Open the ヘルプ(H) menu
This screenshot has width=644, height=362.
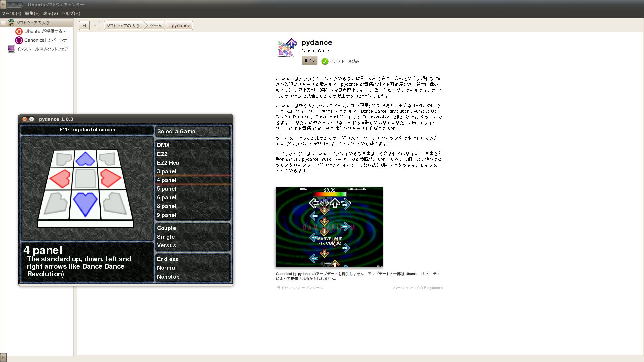[71, 13]
